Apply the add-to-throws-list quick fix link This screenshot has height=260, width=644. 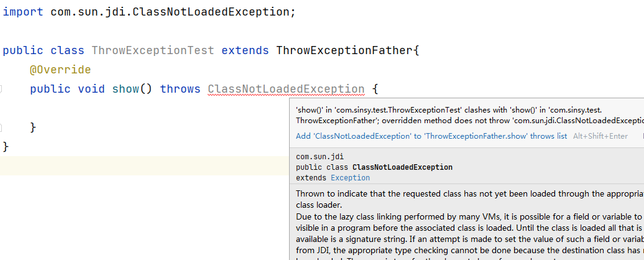431,136
